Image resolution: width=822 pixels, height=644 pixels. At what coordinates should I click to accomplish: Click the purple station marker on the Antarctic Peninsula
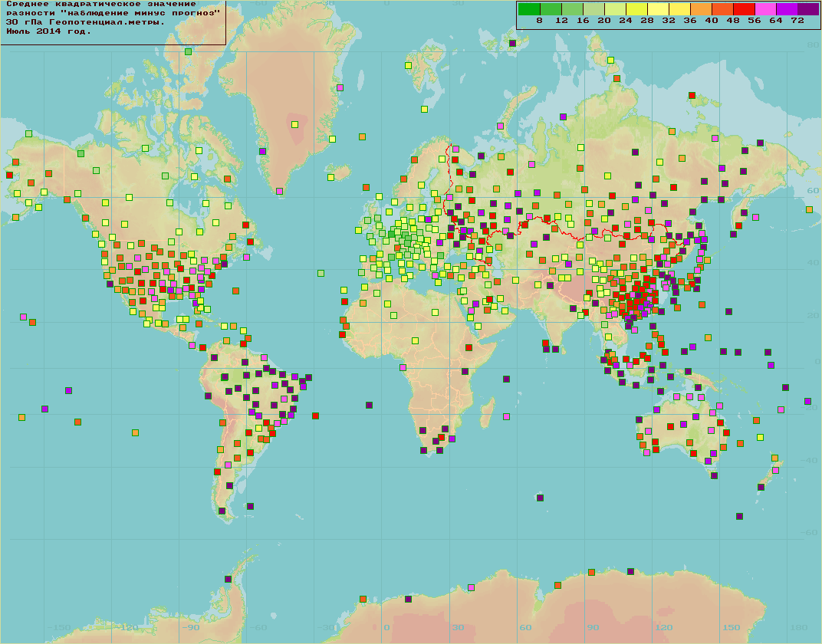coord(228,579)
